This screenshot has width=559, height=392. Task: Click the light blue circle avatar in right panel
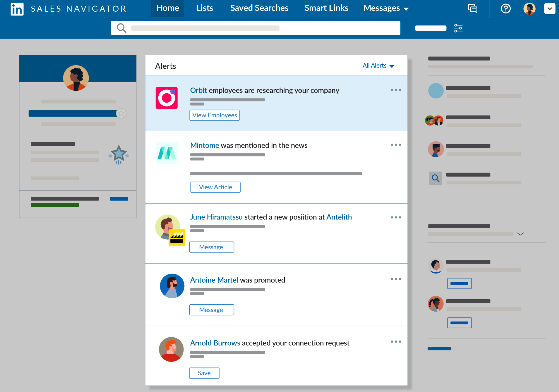(436, 91)
